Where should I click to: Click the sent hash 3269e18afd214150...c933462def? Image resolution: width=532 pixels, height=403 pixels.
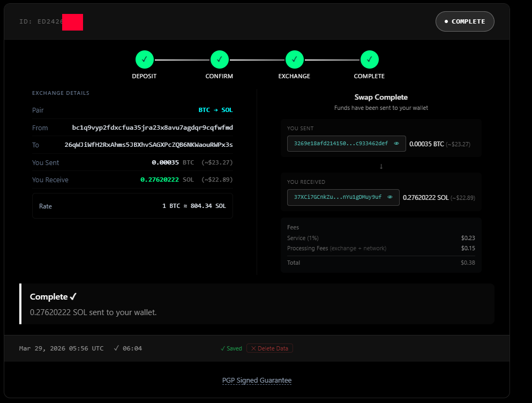tap(341, 143)
